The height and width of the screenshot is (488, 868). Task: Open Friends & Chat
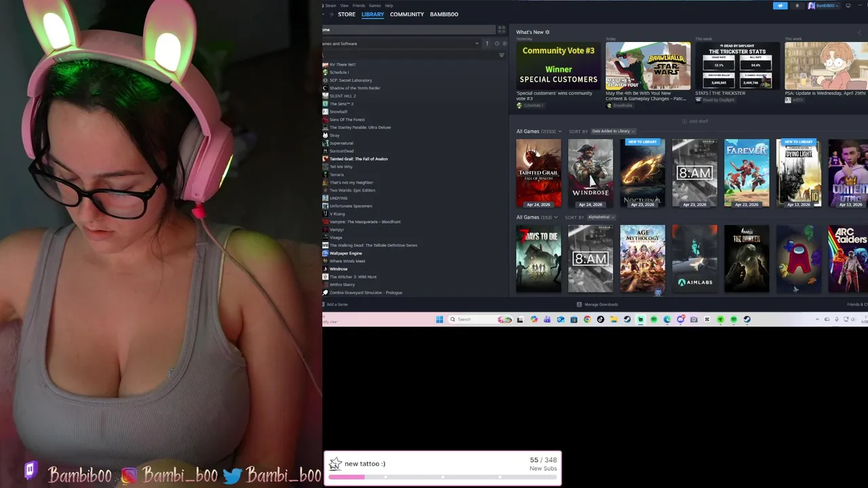857,304
